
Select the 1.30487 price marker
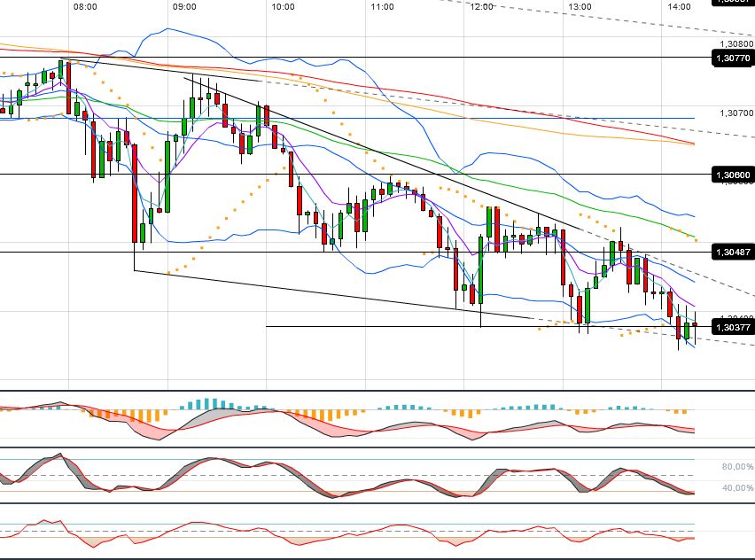click(x=730, y=253)
